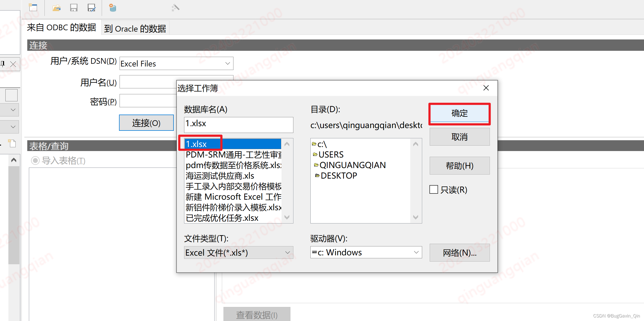Click the 用户名(U) input field
The height and width of the screenshot is (321, 644).
(x=148, y=82)
